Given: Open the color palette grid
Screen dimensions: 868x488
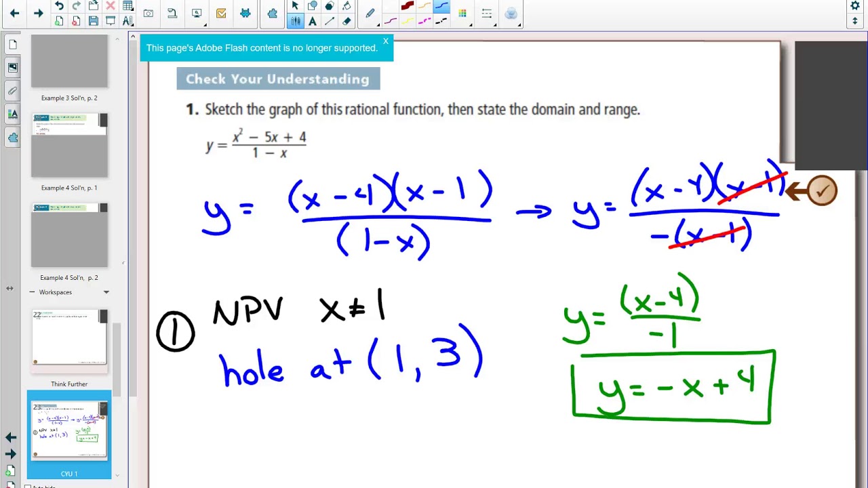Looking at the screenshot, I should point(462,14).
